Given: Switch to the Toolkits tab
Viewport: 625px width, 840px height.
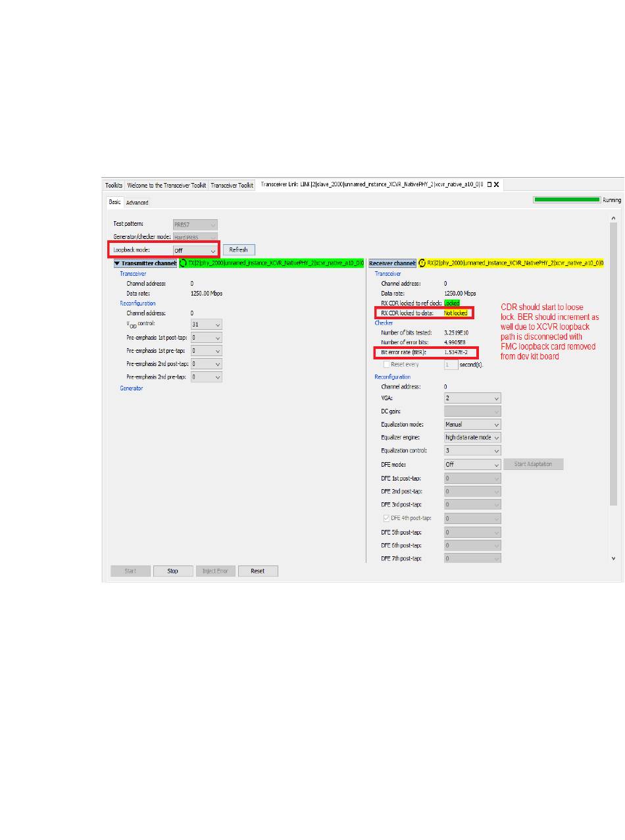Looking at the screenshot, I should 114,186.
